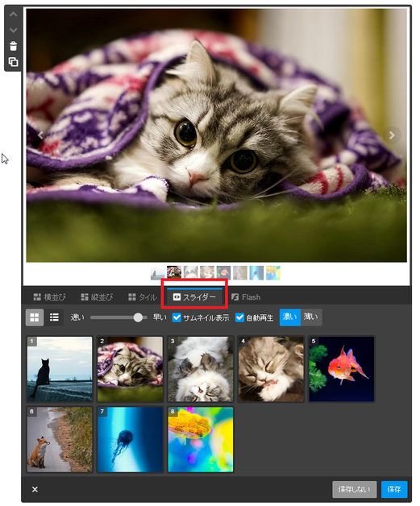Select the goldfish thumbnail number 5
Screen dimensions: 420x506
pyautogui.click(x=342, y=369)
